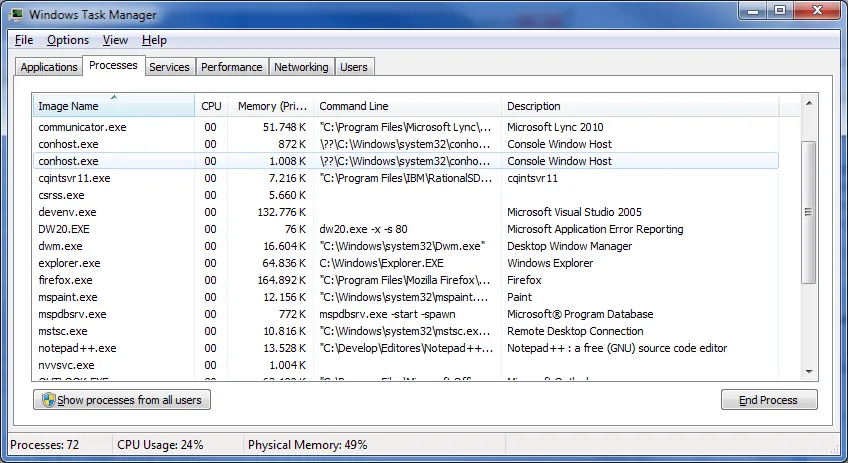Switch to the Networking tab
Viewport: 848px width, 463px height.
(x=301, y=67)
